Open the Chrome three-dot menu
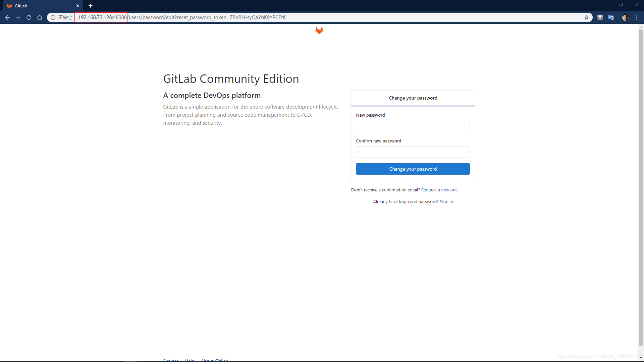This screenshot has height=362, width=644. [x=637, y=17]
